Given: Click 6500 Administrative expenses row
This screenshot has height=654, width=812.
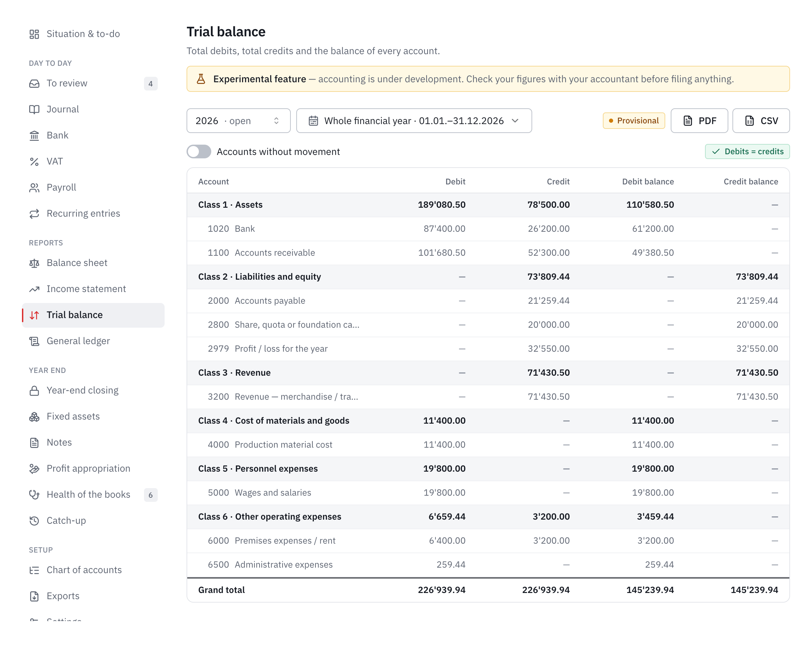Looking at the screenshot, I should coord(488,565).
